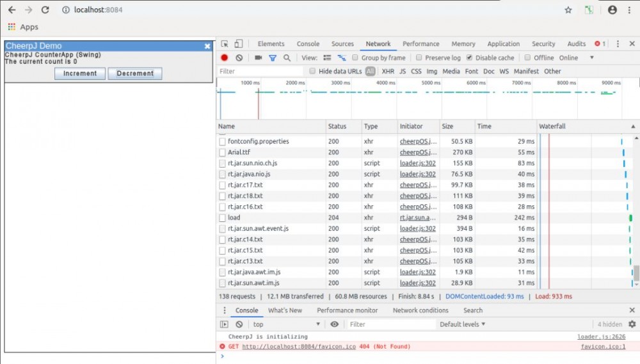Enable the Preserve log checkbox
The height and width of the screenshot is (364, 640).
point(419,58)
